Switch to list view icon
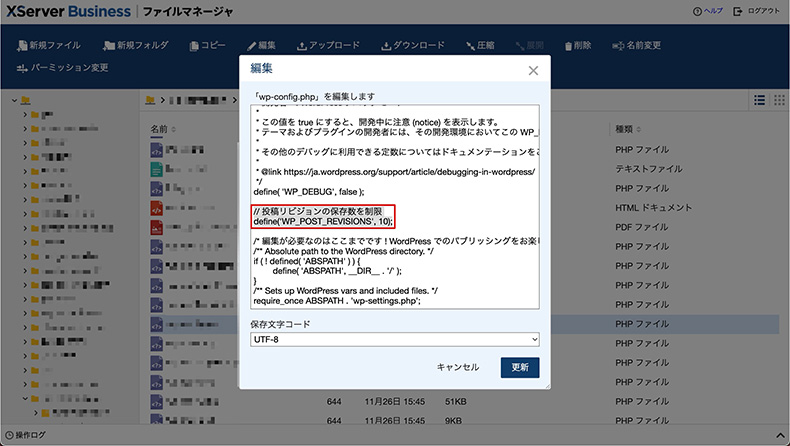 click(759, 100)
